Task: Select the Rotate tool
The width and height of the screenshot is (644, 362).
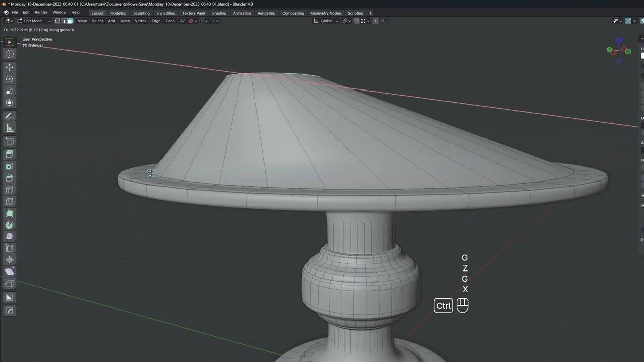Action: [x=9, y=79]
